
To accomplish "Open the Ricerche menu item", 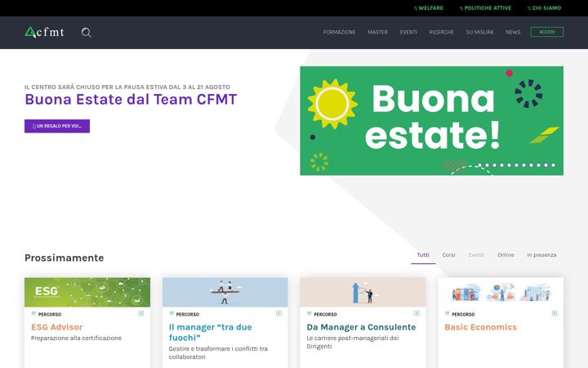I will pos(441,32).
